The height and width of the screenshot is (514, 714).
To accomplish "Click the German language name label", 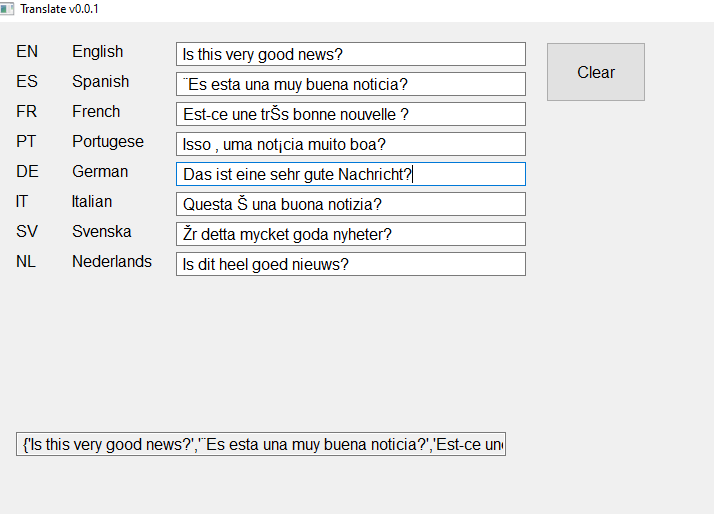I will tap(100, 172).
